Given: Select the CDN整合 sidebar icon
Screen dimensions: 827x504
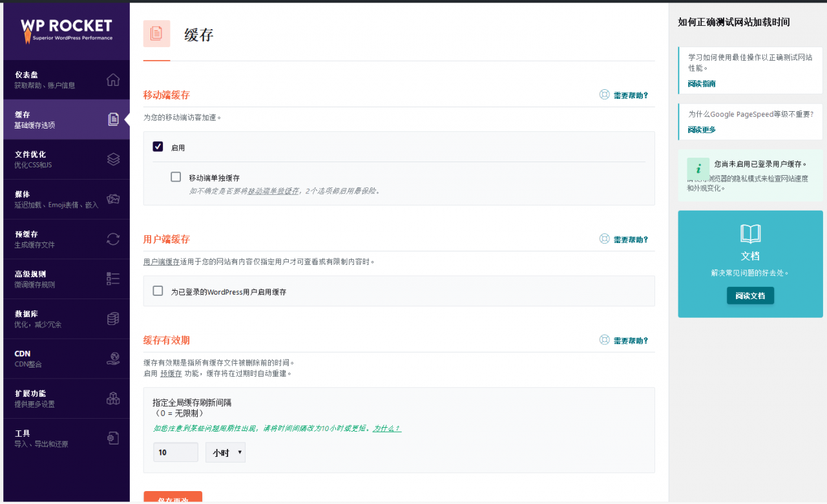Looking at the screenshot, I should coord(113,357).
